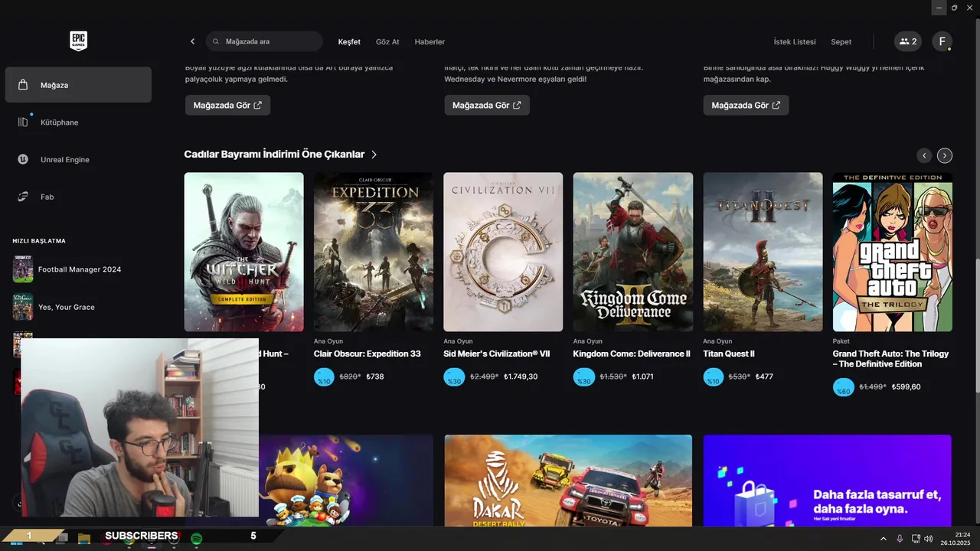Image resolution: width=980 pixels, height=551 pixels.
Task: Open Spotify from the taskbar
Action: click(196, 539)
